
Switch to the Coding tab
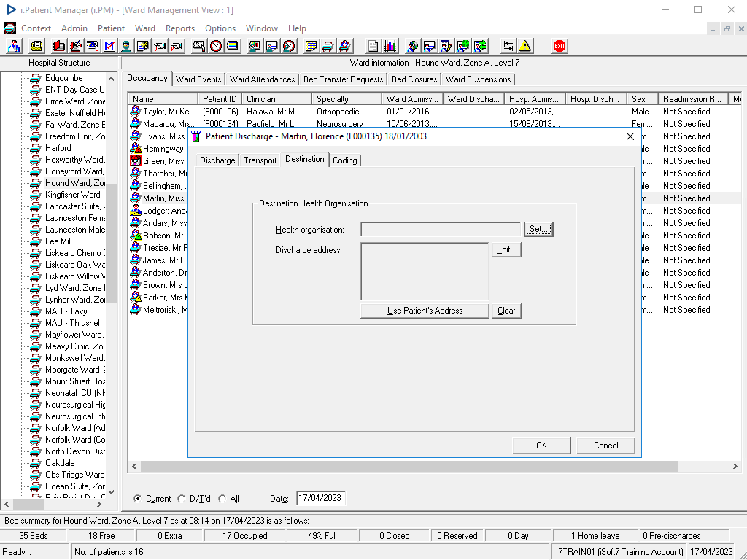(345, 160)
